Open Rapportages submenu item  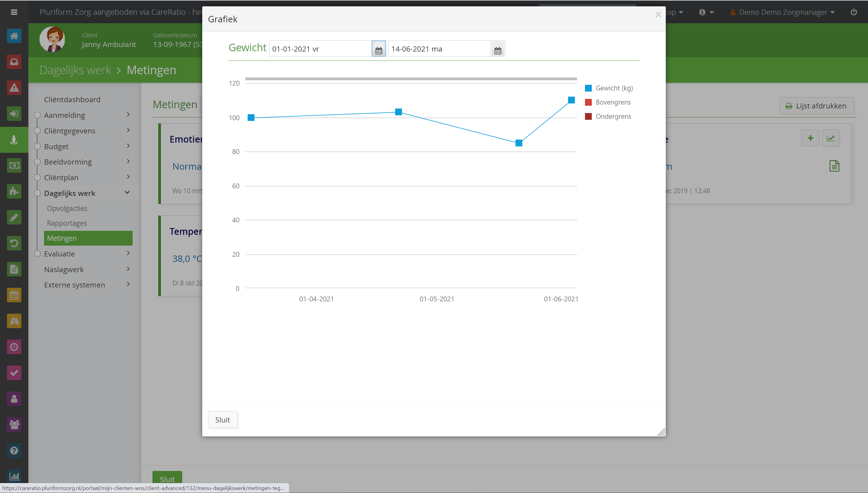(x=67, y=224)
